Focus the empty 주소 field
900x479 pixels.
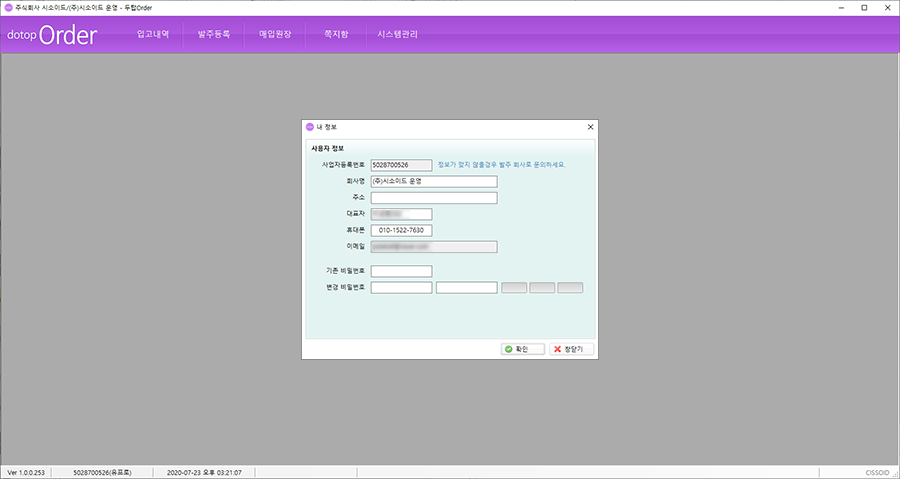click(x=433, y=198)
